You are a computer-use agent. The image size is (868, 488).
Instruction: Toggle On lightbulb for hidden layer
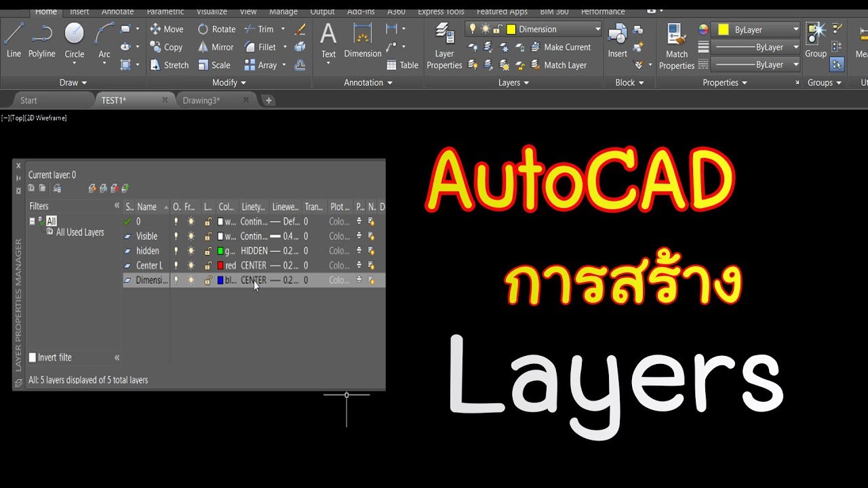176,251
